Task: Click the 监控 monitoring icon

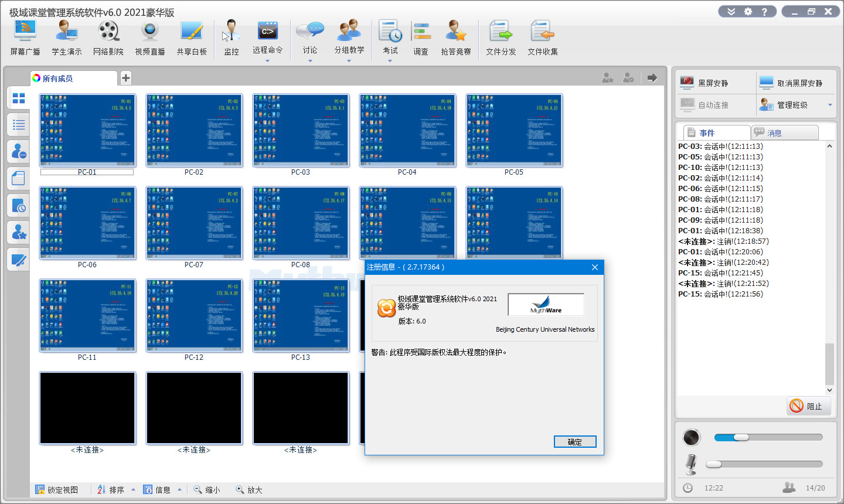Action: (232, 38)
